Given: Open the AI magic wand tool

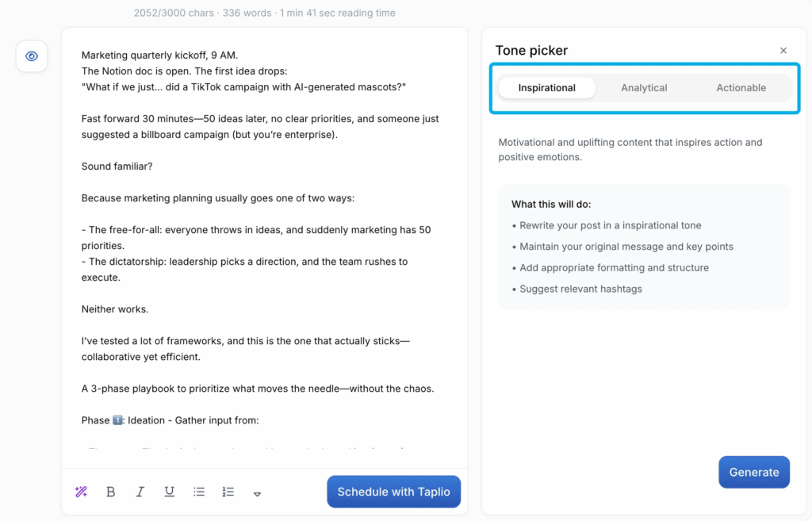Looking at the screenshot, I should coord(81,492).
